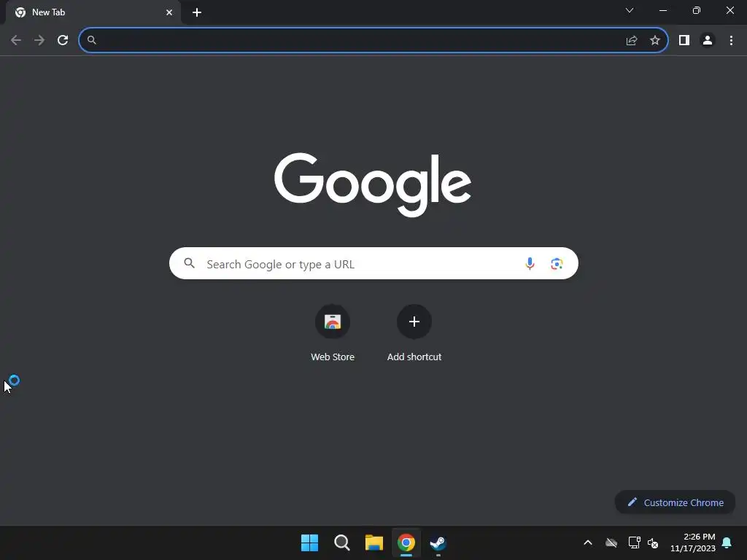The height and width of the screenshot is (560, 747).
Task: Click the search icon in address bar
Action: tap(92, 40)
